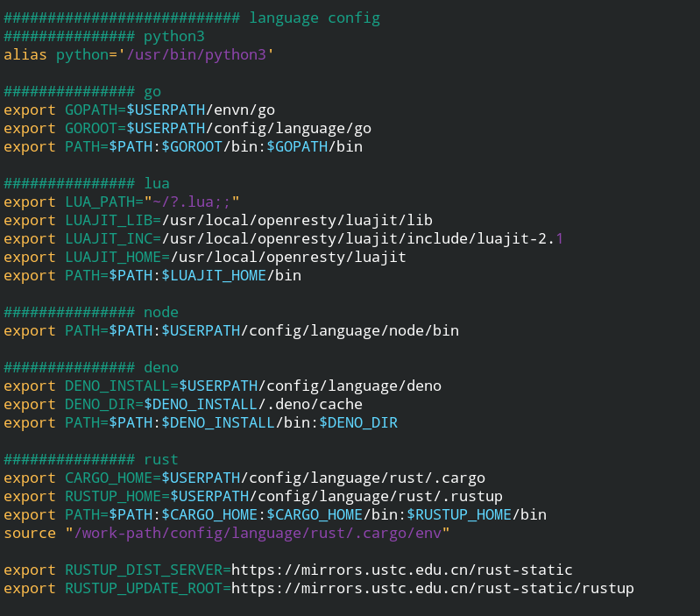
Task: Click the 'rust' section comment
Action: click(91, 460)
